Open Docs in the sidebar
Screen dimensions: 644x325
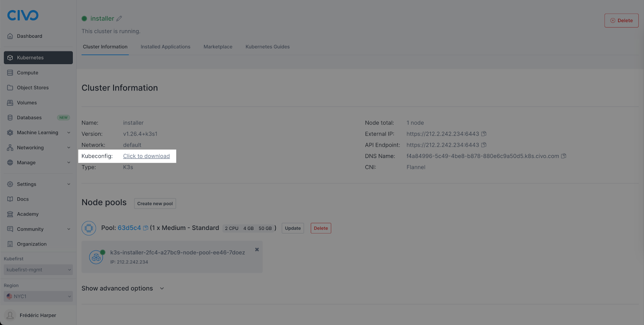pyautogui.click(x=38, y=199)
